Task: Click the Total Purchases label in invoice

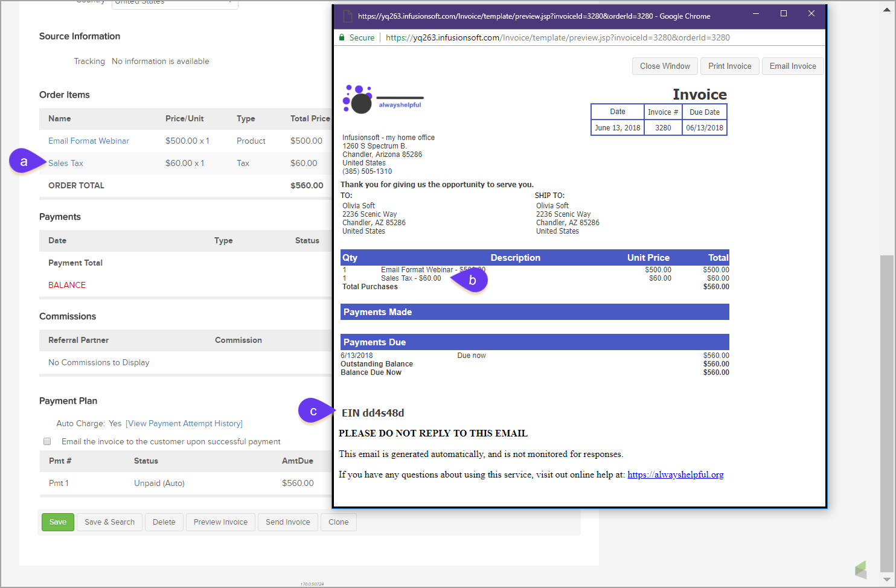Action: [x=370, y=287]
